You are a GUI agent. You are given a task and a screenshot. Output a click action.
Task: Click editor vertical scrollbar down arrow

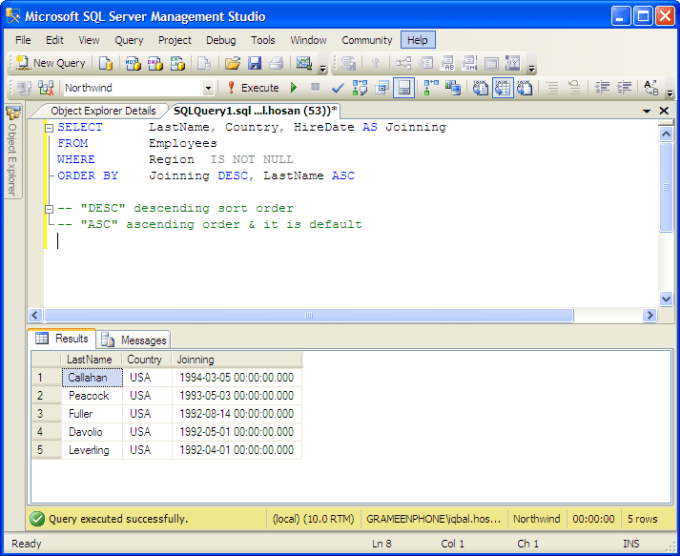click(x=666, y=299)
